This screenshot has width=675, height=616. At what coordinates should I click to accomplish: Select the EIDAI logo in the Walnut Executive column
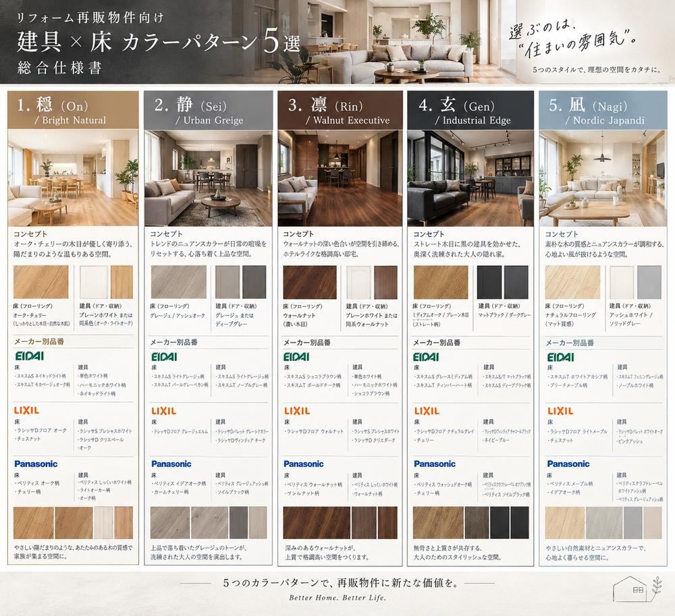pyautogui.click(x=296, y=357)
